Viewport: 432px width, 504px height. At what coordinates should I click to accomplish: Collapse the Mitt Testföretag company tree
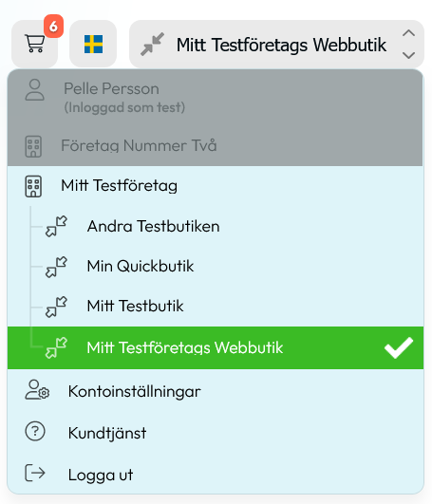(216, 186)
